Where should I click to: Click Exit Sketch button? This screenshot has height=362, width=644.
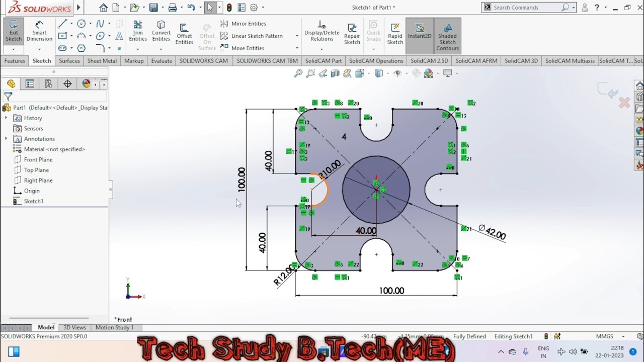14,31
